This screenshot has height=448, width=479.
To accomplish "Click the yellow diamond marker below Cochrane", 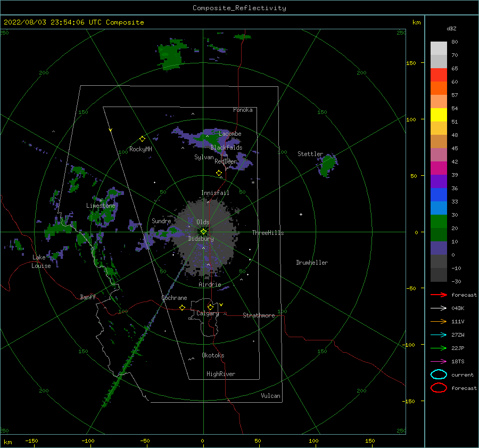I will pyautogui.click(x=182, y=307).
